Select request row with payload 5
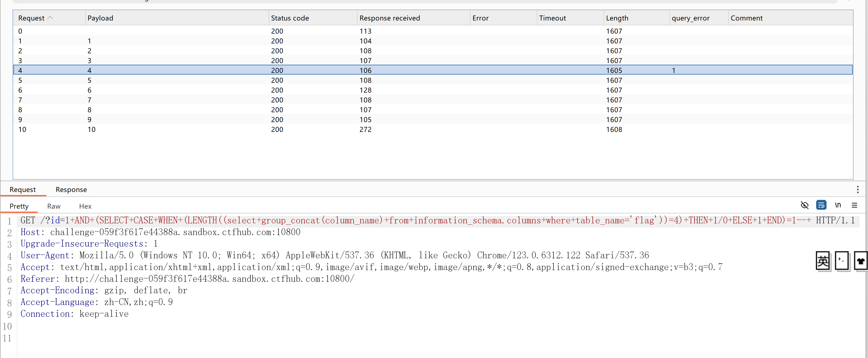Viewport: 868px width, 358px height. point(433,80)
